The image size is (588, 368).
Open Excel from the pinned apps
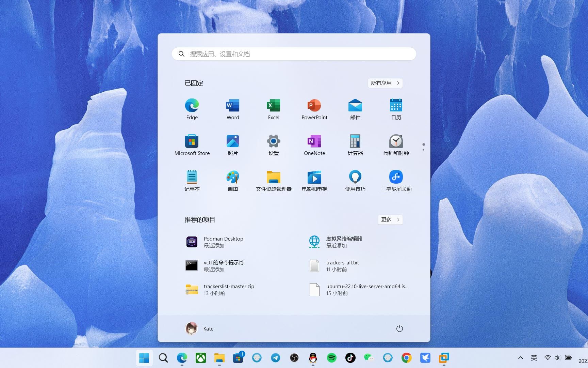(274, 109)
